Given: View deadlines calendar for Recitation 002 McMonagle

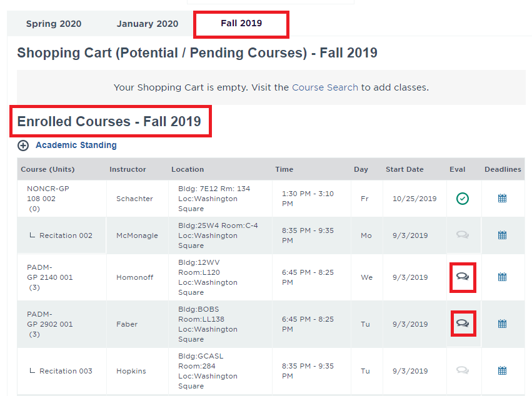Looking at the screenshot, I should (502, 235).
